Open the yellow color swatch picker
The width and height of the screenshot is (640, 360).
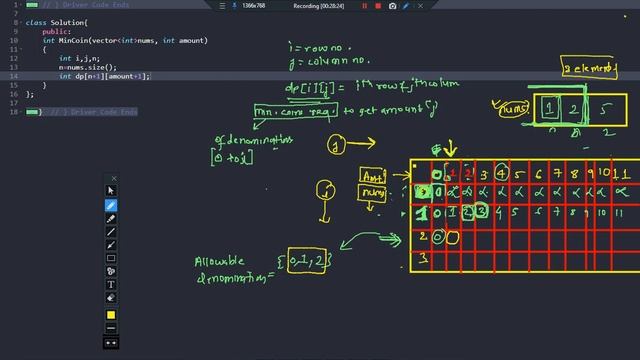pyautogui.click(x=111, y=315)
